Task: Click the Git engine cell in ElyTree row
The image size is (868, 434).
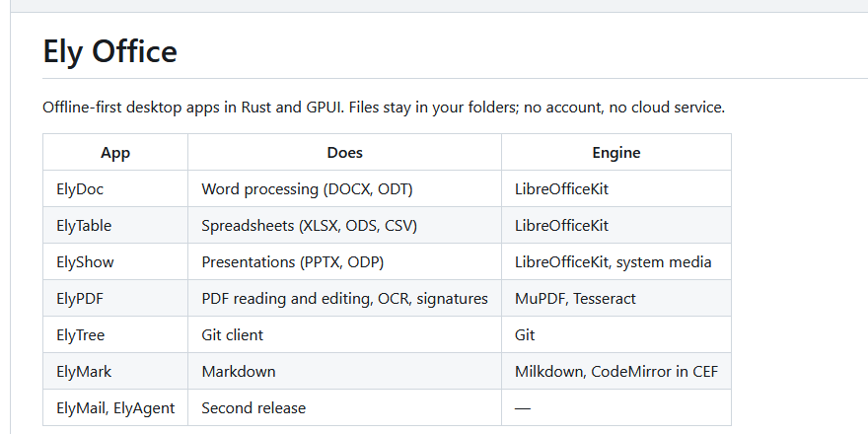Action: [616, 335]
